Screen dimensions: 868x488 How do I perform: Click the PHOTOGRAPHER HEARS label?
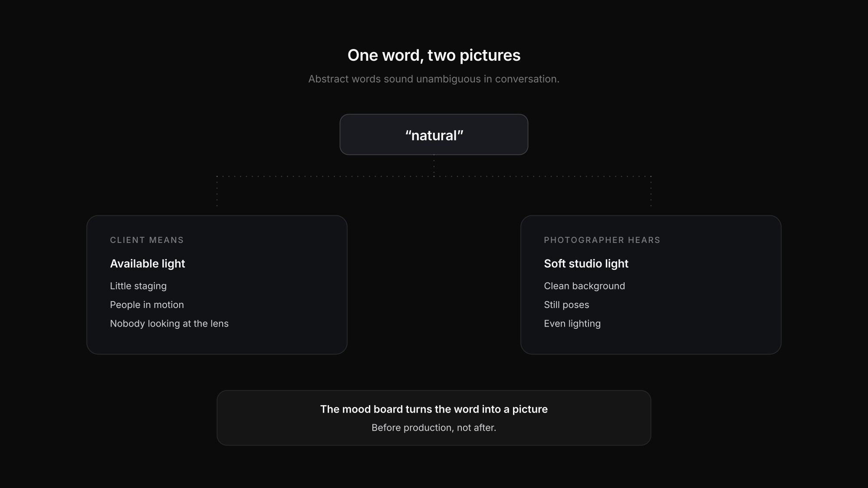(602, 240)
